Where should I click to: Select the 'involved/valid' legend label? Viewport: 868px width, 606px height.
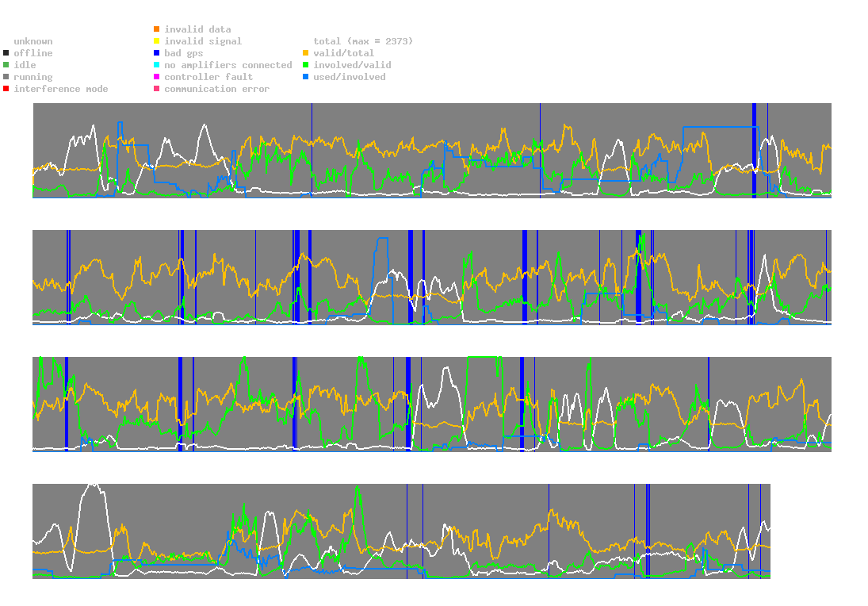click(x=352, y=65)
